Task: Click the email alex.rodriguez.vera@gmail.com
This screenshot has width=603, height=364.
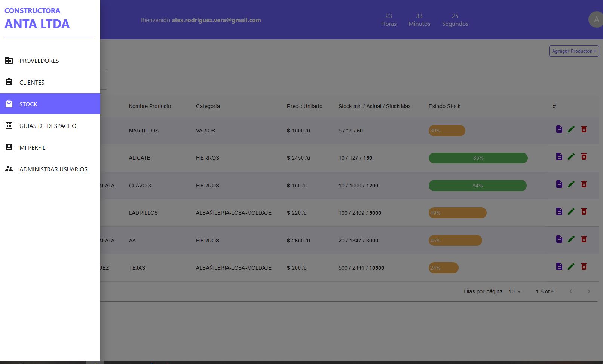Action: [216, 20]
